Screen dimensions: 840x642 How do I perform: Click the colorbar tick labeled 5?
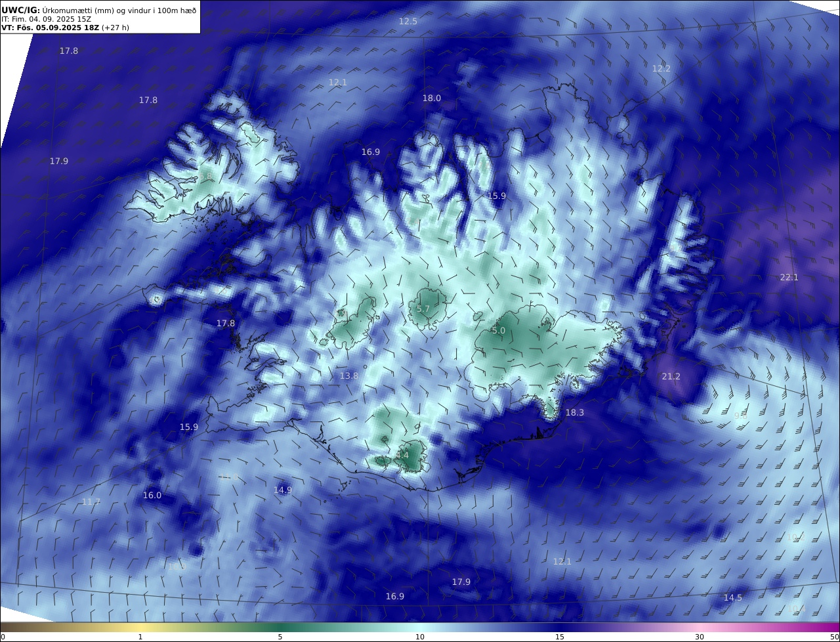coord(280,637)
